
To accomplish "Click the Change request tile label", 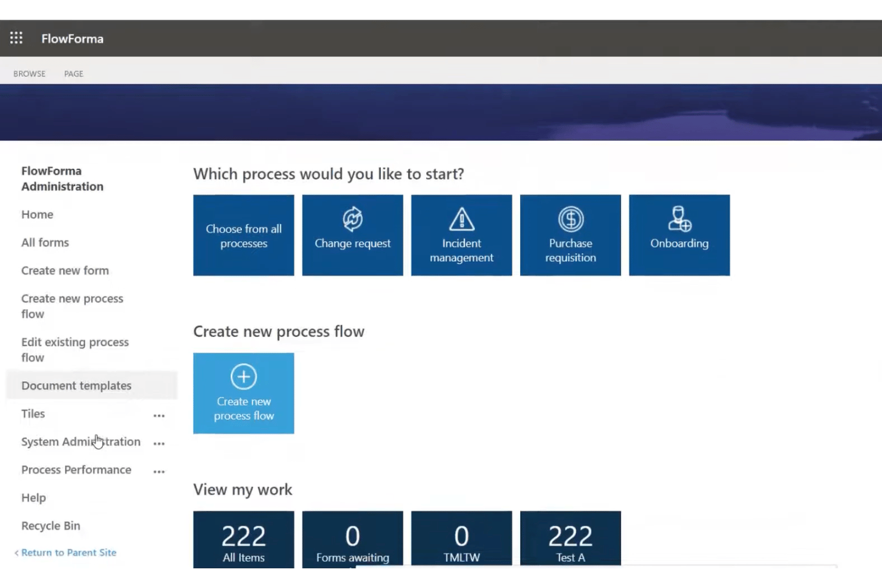I will pos(353,243).
